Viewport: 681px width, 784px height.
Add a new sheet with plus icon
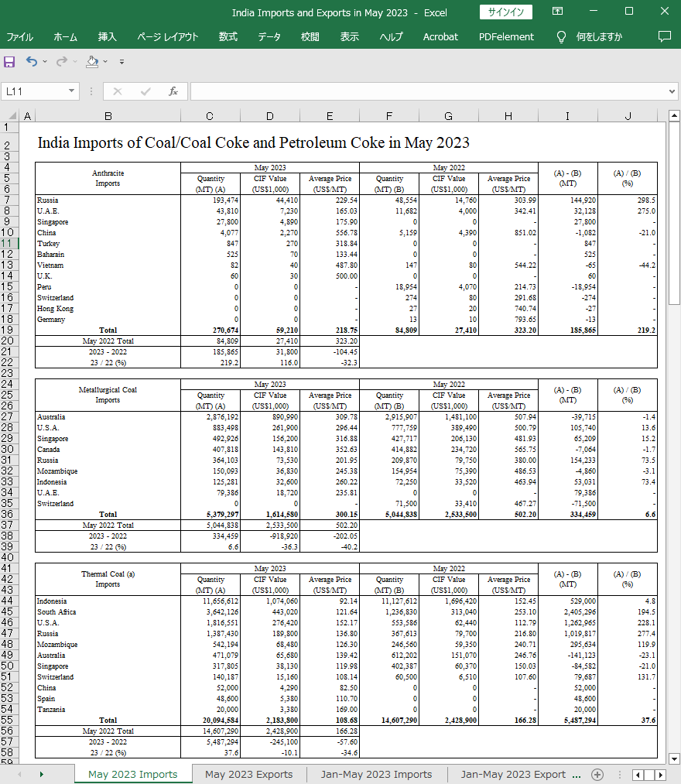pyautogui.click(x=597, y=775)
